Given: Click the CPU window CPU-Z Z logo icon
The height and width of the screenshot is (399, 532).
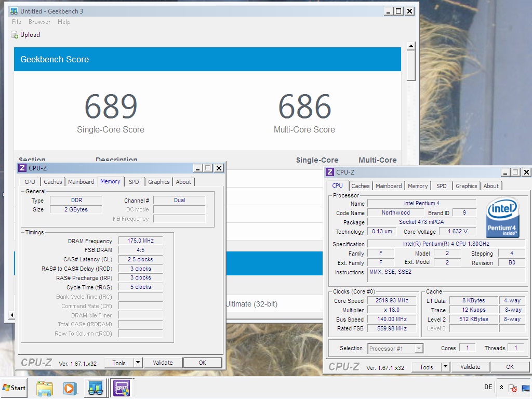Looking at the screenshot, I should [x=330, y=172].
